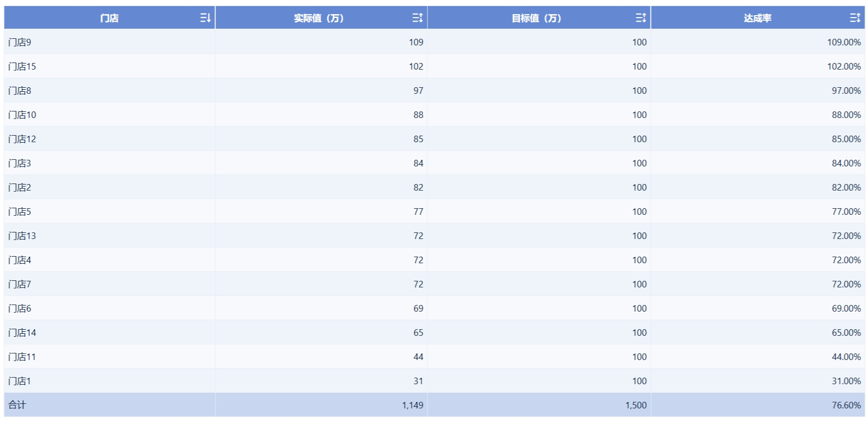Select the 门店8 row label
Viewport: 868px width, 422px height.
click(x=20, y=91)
